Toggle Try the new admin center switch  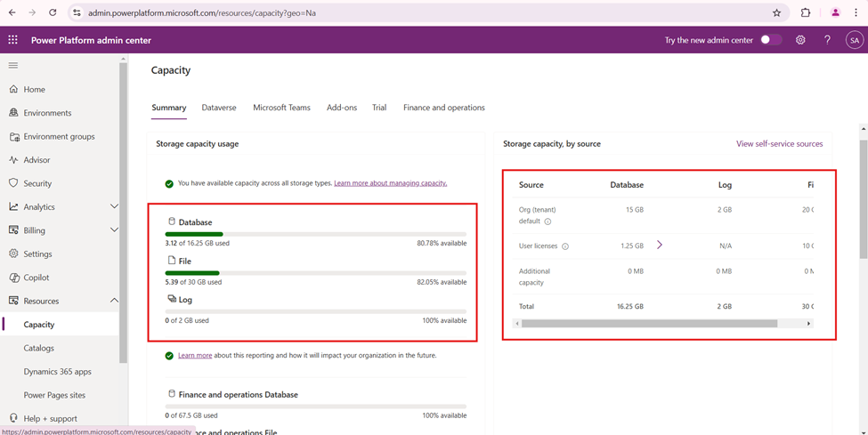770,40
